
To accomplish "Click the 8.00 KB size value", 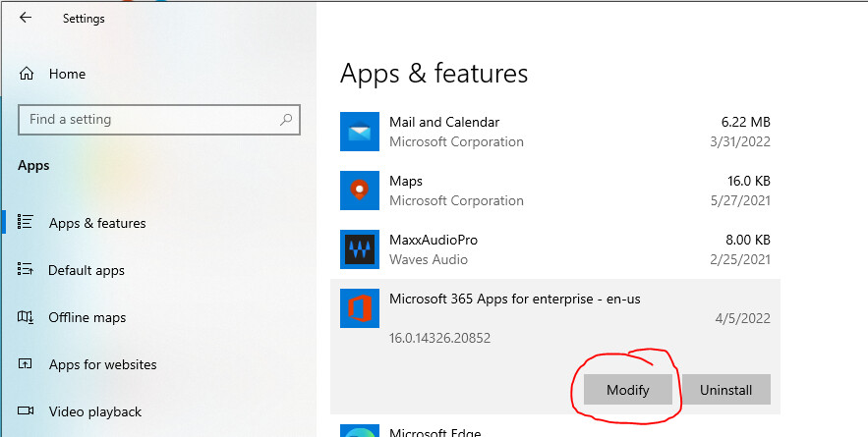I will click(748, 240).
